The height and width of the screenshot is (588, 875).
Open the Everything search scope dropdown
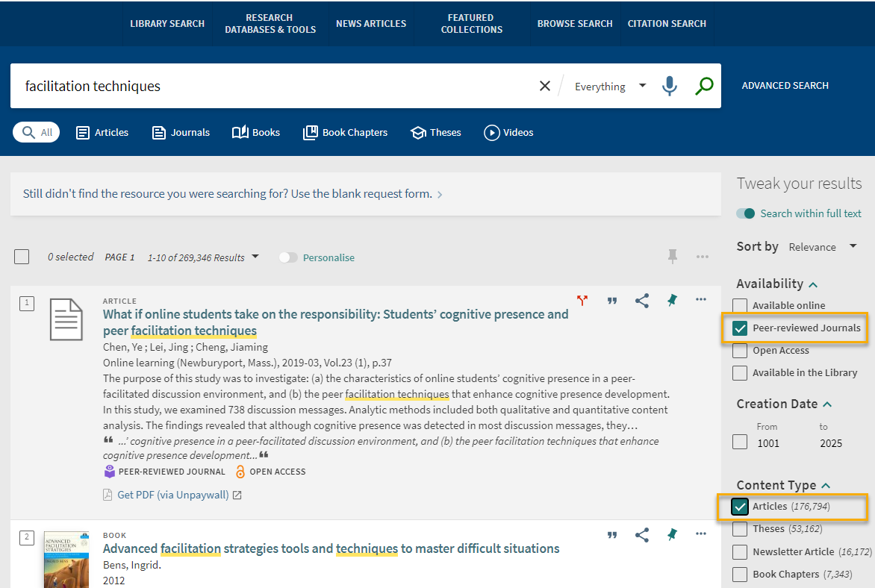608,86
